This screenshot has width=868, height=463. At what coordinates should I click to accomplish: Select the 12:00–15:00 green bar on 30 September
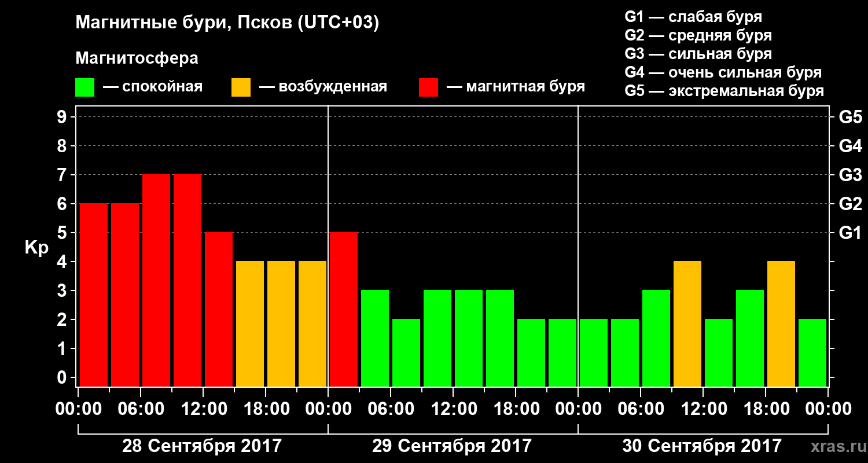point(719,353)
